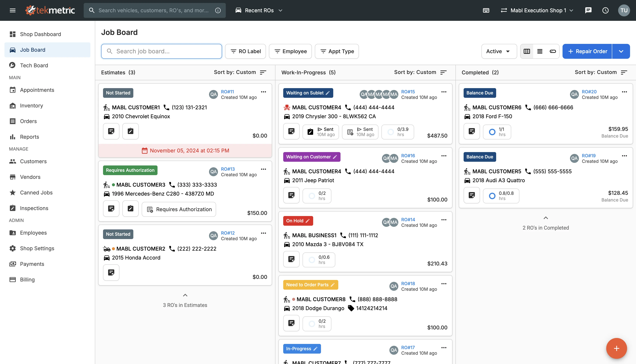Toggle the compact card view icon
636x364 pixels.
[553, 51]
